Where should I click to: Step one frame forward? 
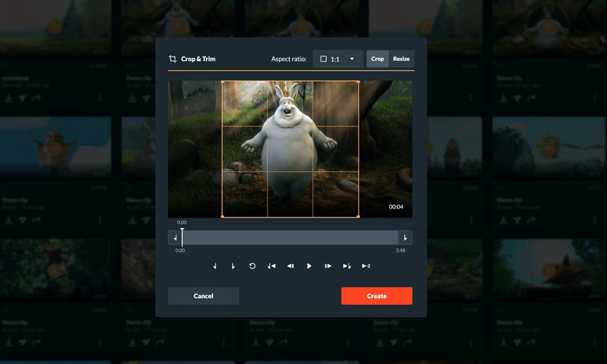tap(328, 266)
